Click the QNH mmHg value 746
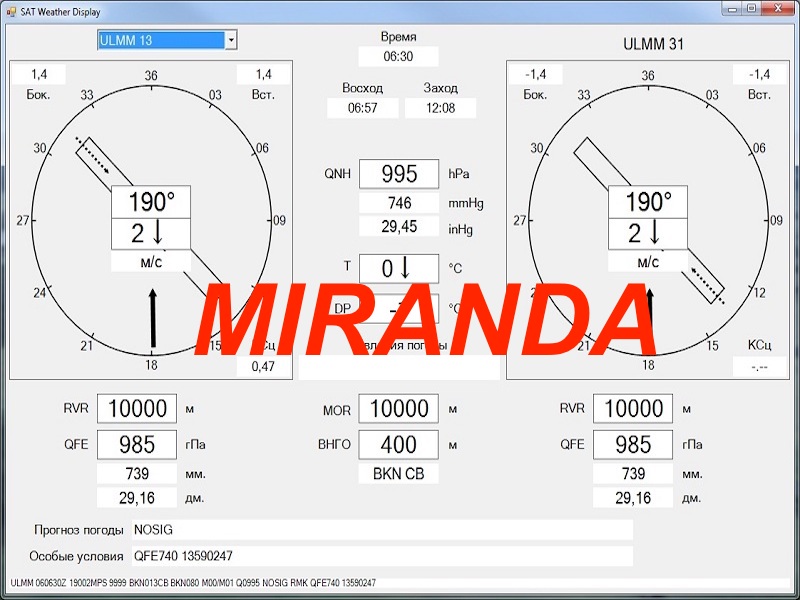 point(399,203)
